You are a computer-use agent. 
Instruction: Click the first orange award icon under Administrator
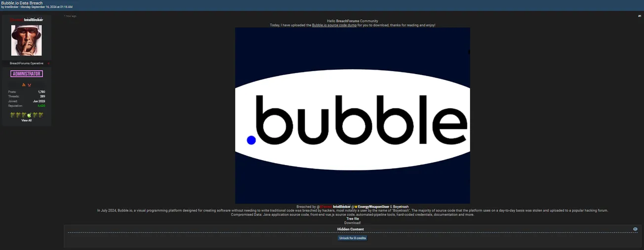click(x=24, y=85)
